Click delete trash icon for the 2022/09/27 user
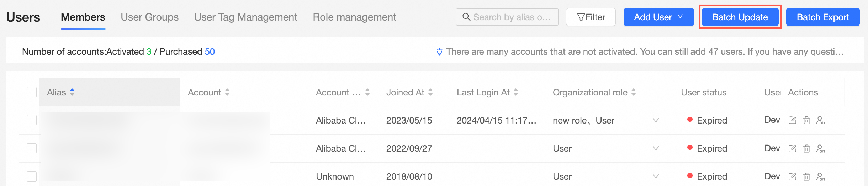868x186 pixels. pos(806,148)
